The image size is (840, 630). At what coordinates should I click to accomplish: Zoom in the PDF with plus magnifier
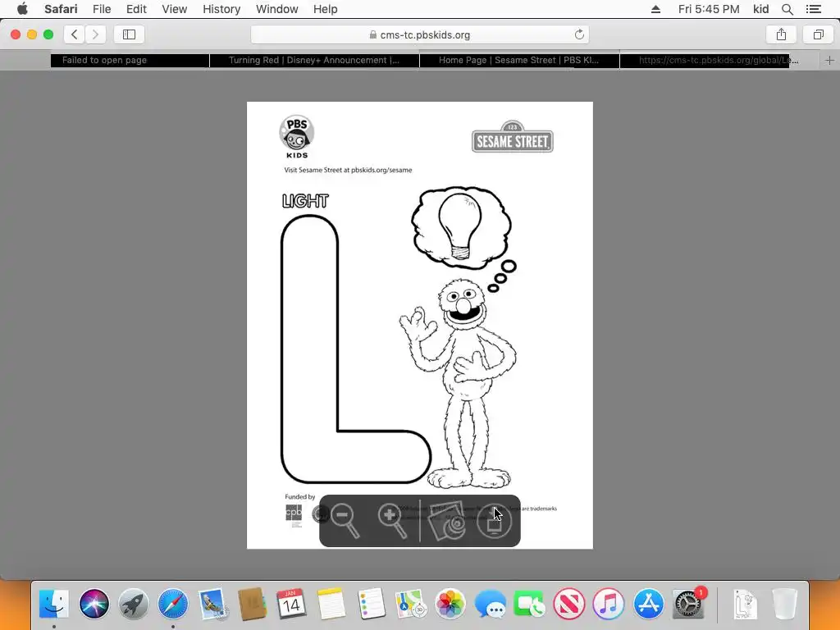[x=392, y=520]
